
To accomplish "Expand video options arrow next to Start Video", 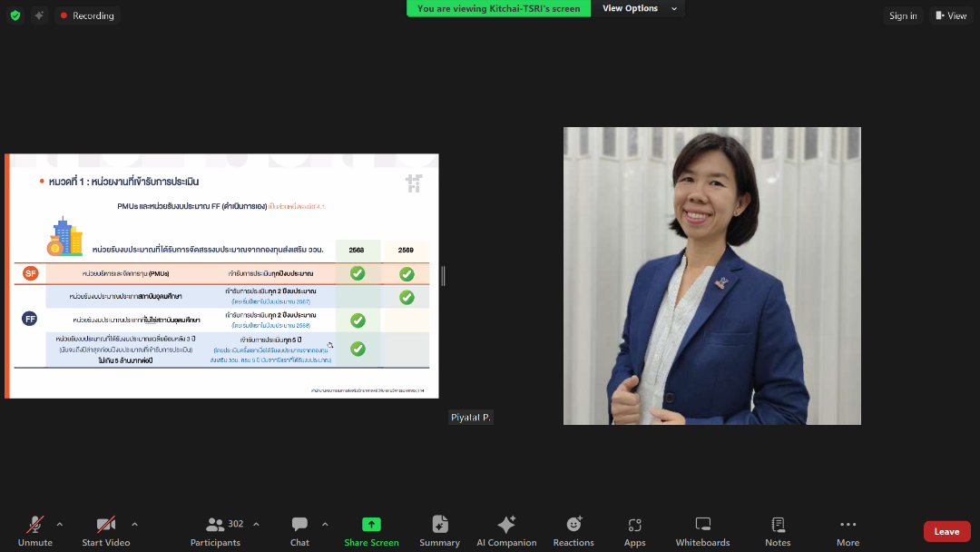I will pyautogui.click(x=134, y=524).
